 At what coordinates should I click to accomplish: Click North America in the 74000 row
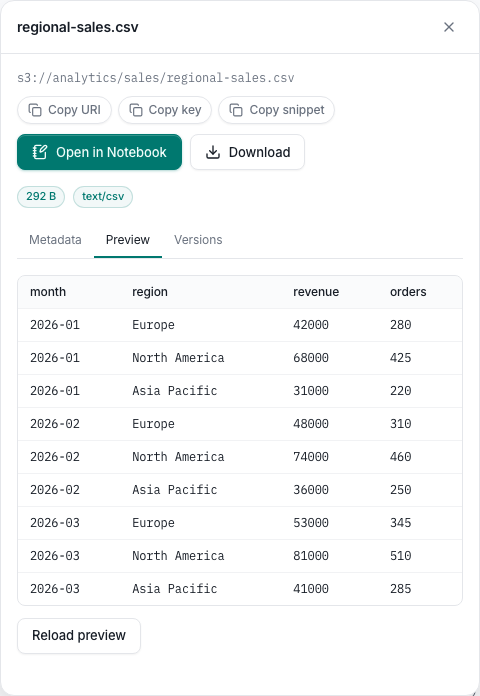click(x=178, y=457)
